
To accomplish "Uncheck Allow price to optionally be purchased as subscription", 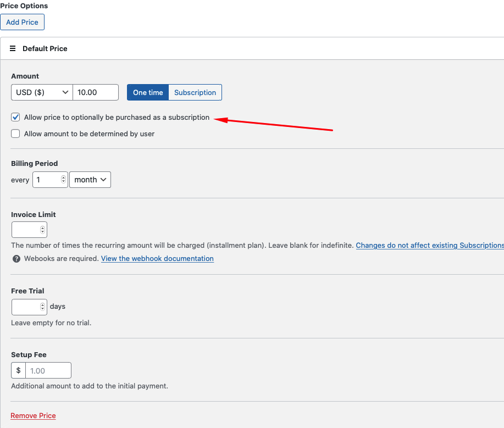I will 15,117.
